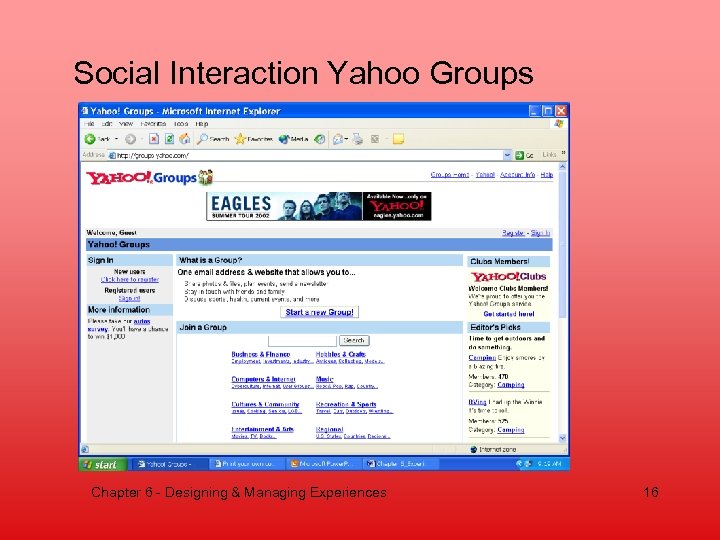Click the IE title bar page icon
The image size is (720, 540).
[84, 111]
